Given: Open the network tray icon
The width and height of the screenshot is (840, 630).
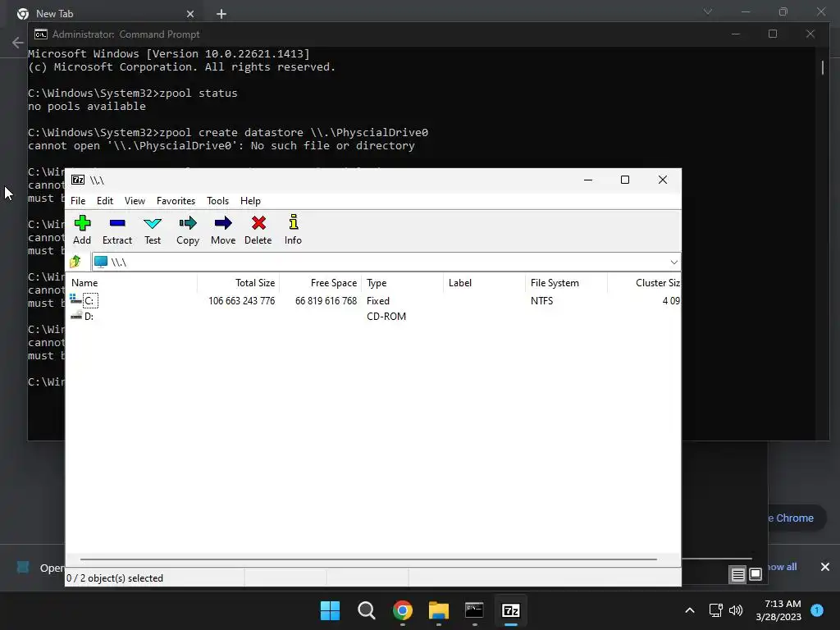Looking at the screenshot, I should (715, 610).
